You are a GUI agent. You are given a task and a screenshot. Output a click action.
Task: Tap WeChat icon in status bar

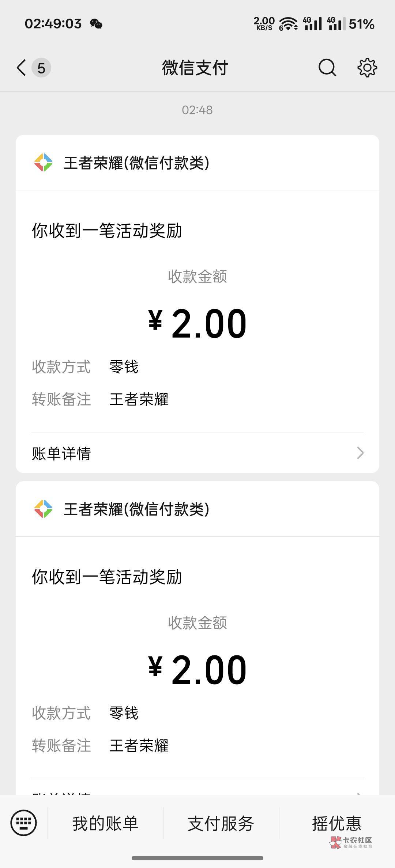pos(96,24)
